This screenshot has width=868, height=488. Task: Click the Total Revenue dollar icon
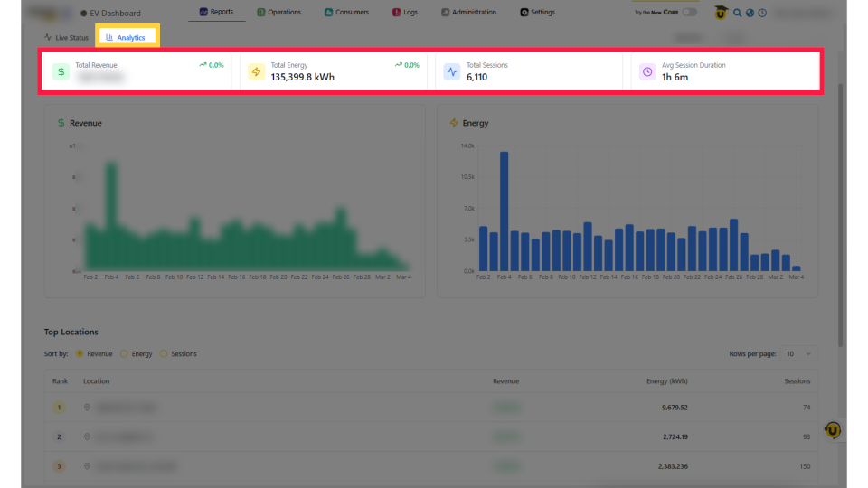tap(61, 72)
